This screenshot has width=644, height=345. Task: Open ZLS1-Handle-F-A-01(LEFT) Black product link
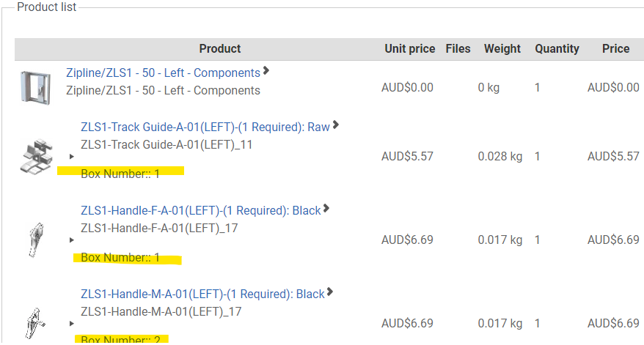pos(201,211)
